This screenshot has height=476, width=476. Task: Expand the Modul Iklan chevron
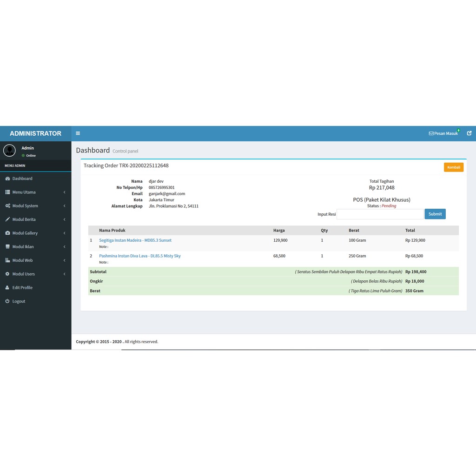click(x=64, y=246)
